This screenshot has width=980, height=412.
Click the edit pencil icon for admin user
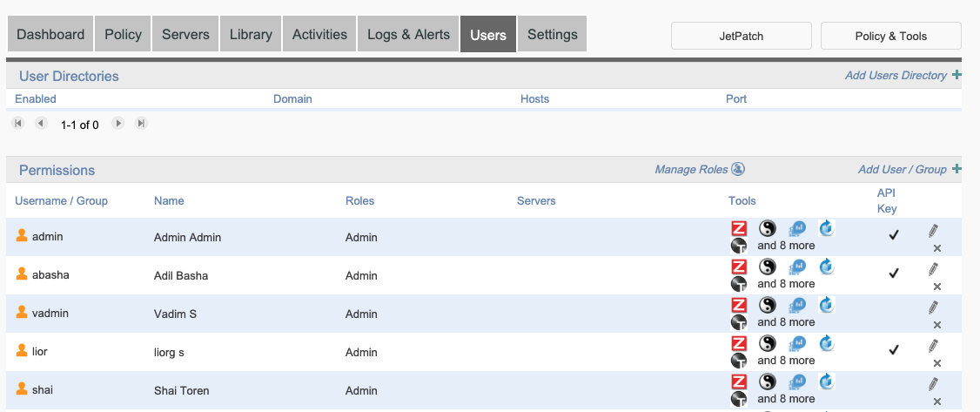point(933,231)
